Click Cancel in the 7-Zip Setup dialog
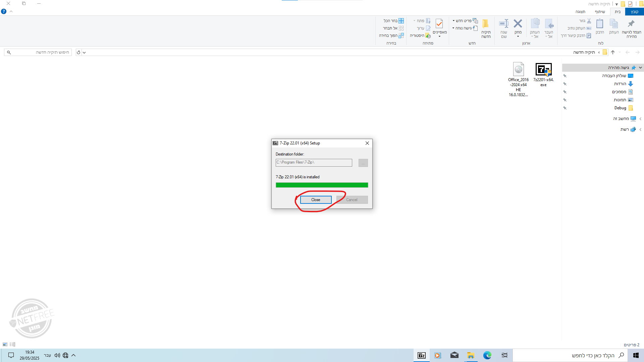 (352, 200)
